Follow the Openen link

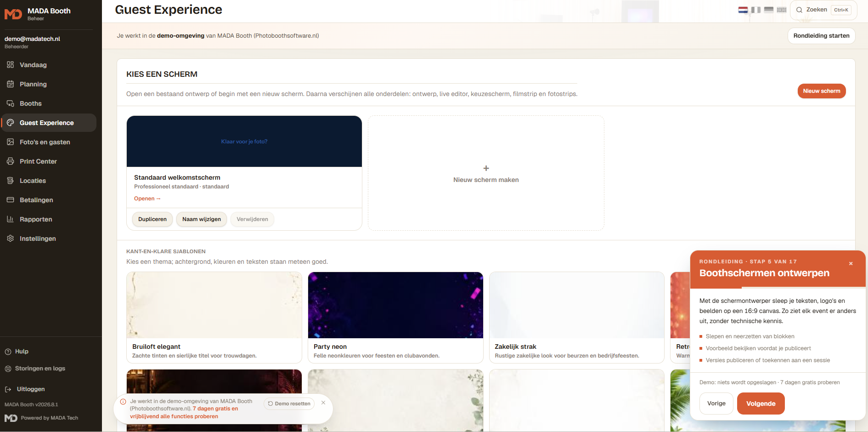[147, 199]
